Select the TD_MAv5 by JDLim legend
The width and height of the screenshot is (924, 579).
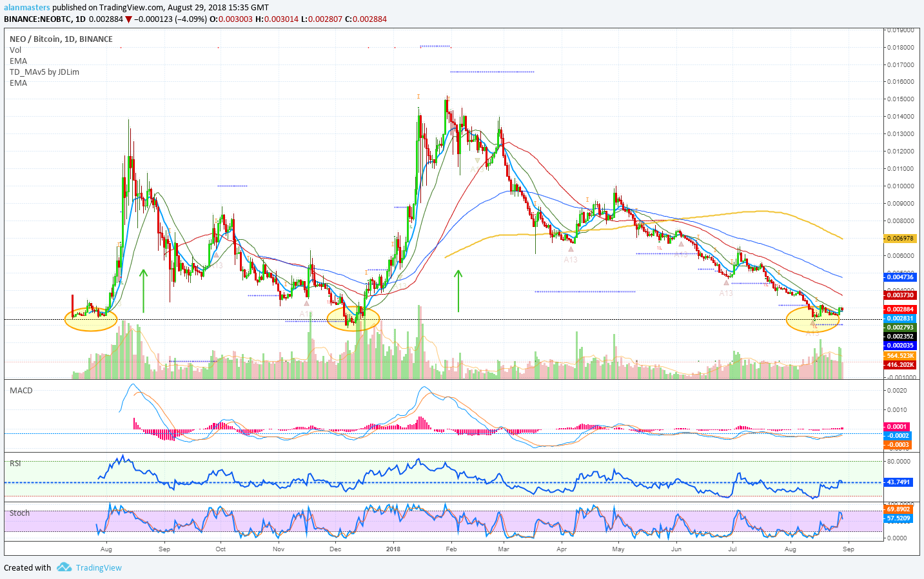coord(44,72)
